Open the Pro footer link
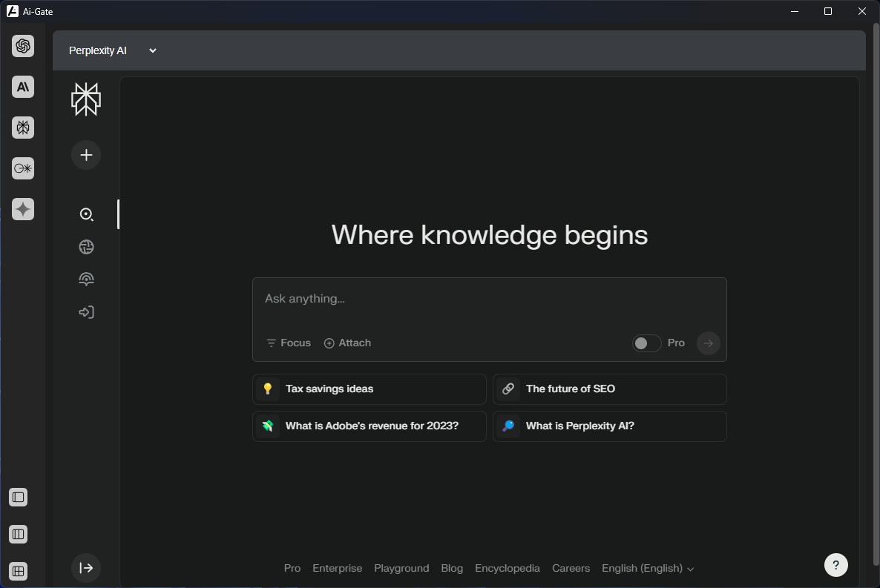This screenshot has width=880, height=588. point(292,569)
